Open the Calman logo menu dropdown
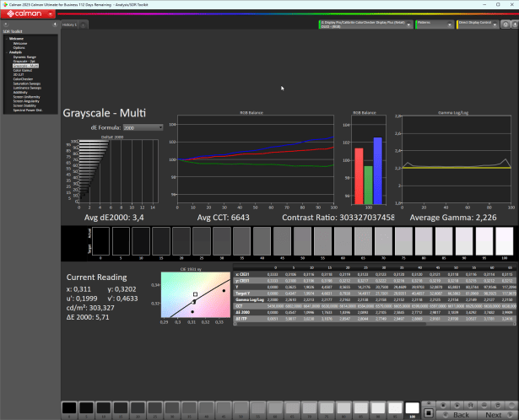The width and height of the screenshot is (519, 420). coord(51,13)
